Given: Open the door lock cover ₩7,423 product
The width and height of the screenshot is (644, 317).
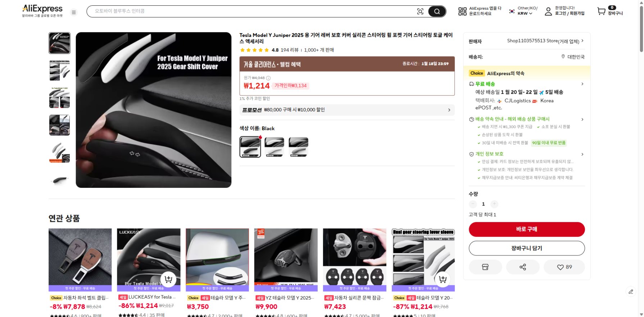Looking at the screenshot, I should [355, 260].
